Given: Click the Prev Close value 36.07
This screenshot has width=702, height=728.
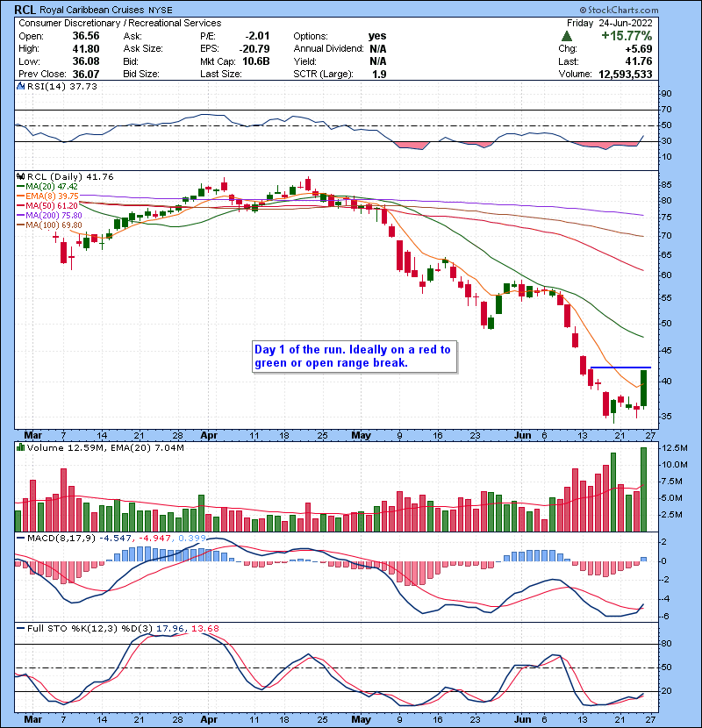Looking at the screenshot, I should pyautogui.click(x=85, y=75).
